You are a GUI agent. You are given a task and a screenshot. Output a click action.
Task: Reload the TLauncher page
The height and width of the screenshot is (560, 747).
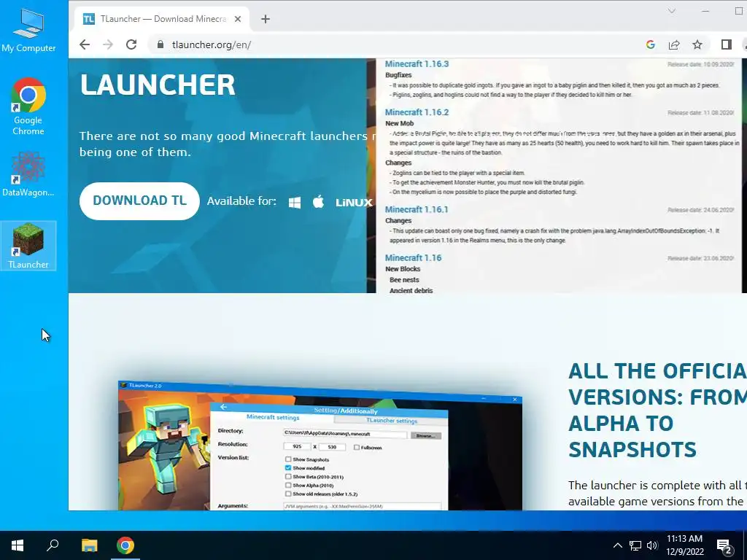(x=131, y=44)
